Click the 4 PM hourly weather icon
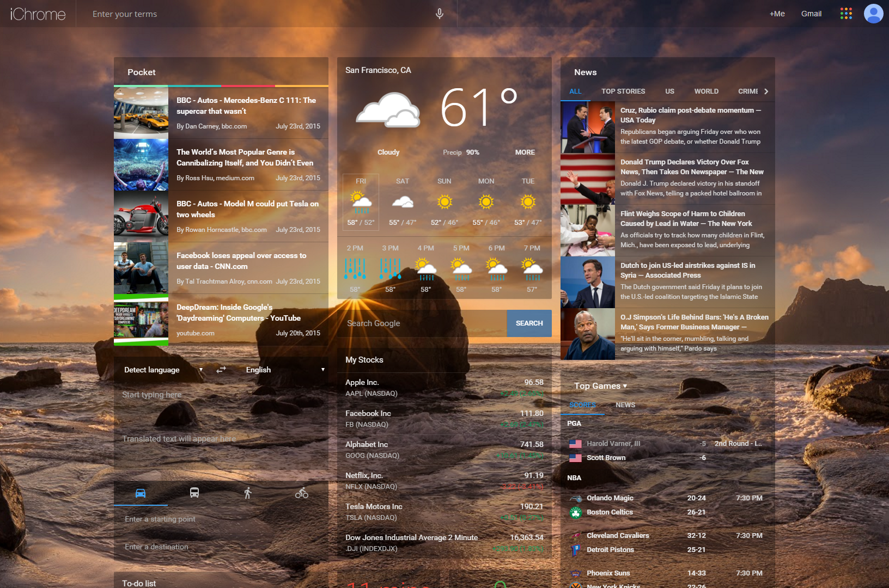Viewport: 889px width, 588px height. 425,269
